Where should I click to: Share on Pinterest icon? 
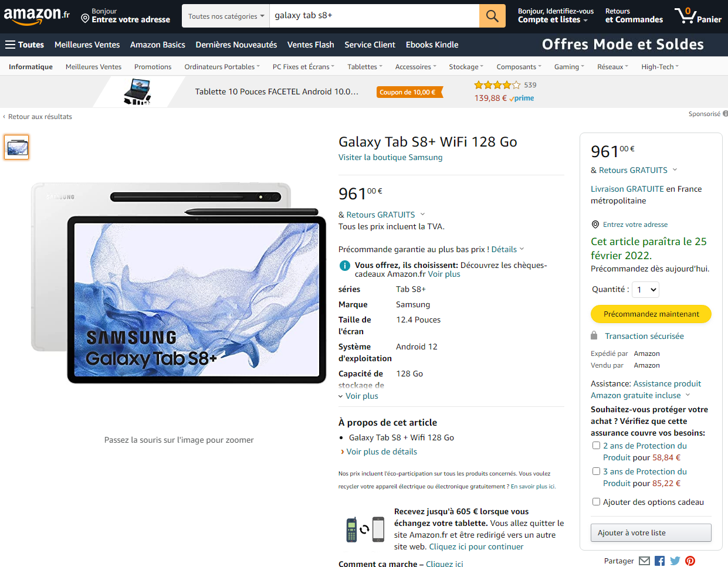[x=690, y=561]
